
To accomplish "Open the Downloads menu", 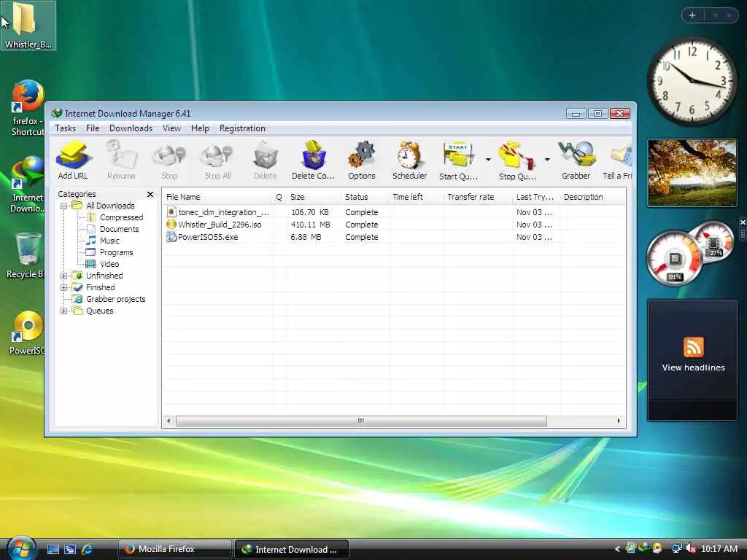I will click(131, 128).
